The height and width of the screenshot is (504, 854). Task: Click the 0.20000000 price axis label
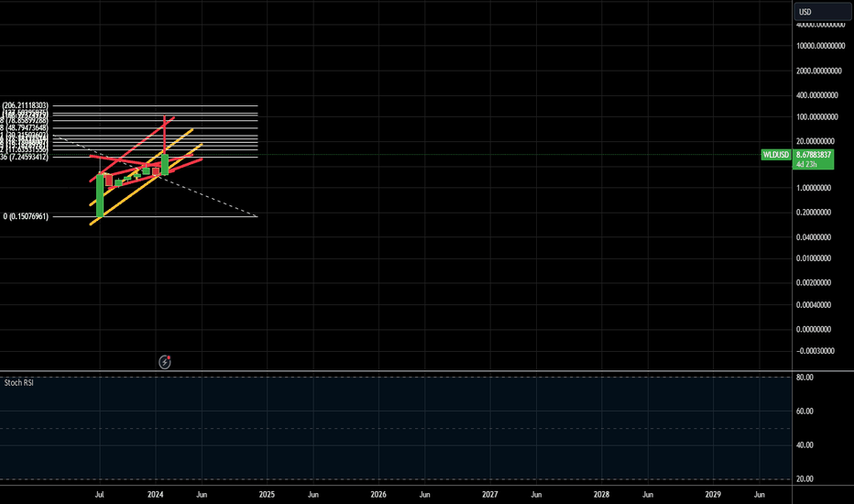pos(814,213)
